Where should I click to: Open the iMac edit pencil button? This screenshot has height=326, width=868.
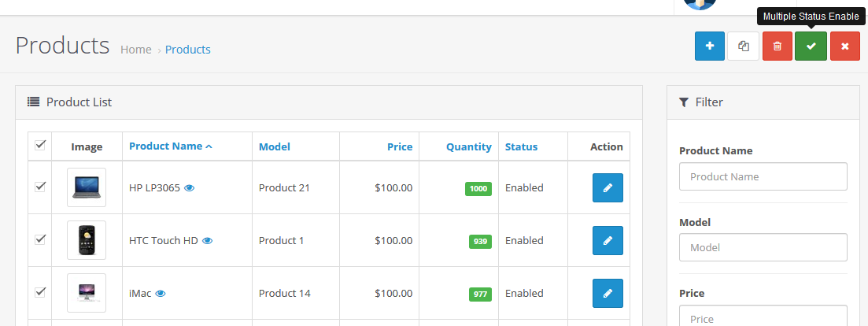coord(608,293)
